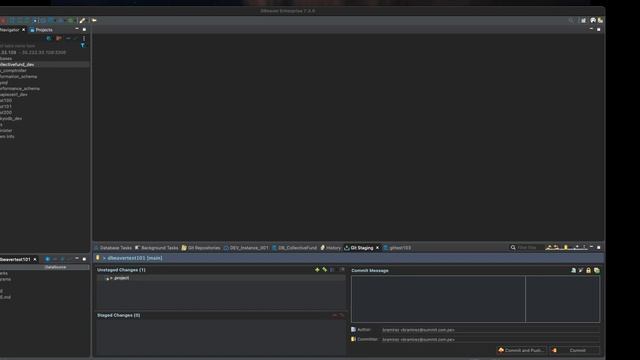640x360 pixels.
Task: Switch to the Git Staging tab
Action: (362, 248)
